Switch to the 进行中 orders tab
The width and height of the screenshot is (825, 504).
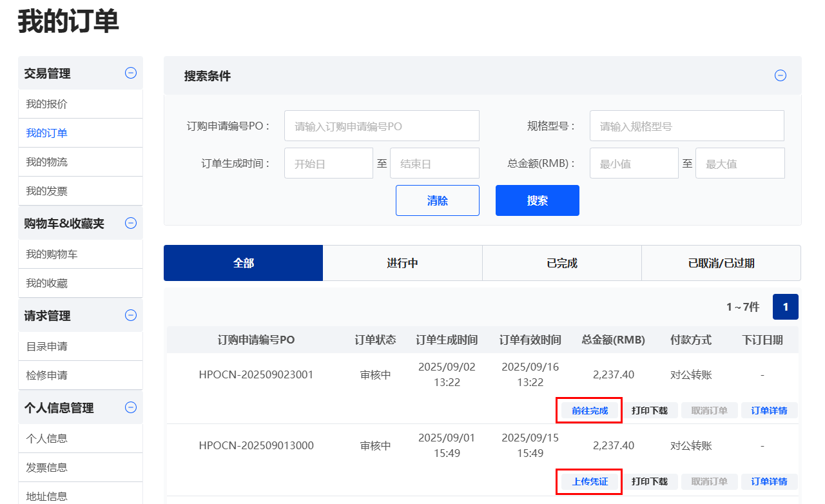click(x=402, y=263)
